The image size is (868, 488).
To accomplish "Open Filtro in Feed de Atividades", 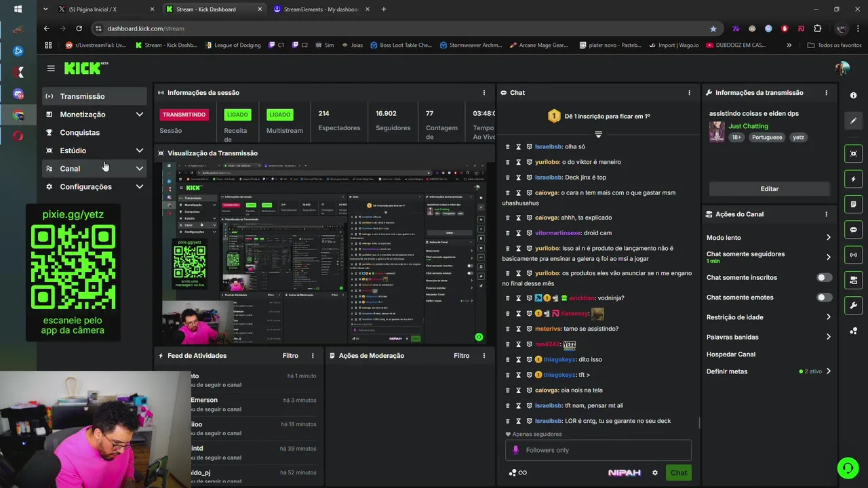I will pos(290,356).
